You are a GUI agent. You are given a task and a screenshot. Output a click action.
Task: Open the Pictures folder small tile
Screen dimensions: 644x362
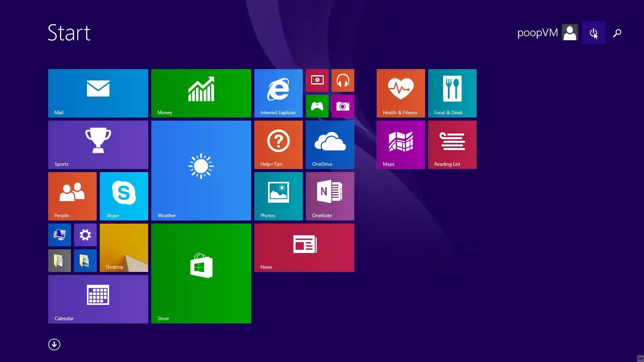[x=85, y=261]
